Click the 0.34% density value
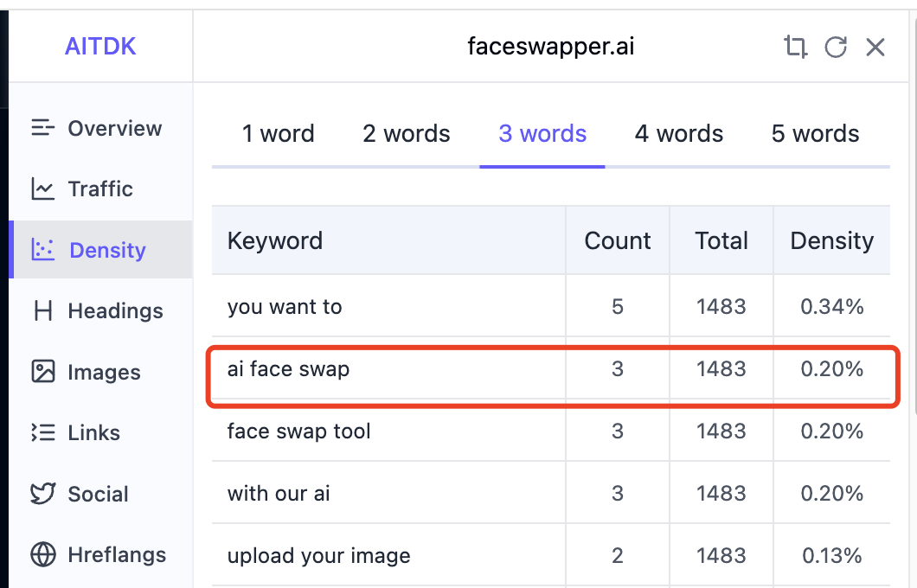Viewport: 917px width, 588px height. pyautogui.click(x=832, y=307)
